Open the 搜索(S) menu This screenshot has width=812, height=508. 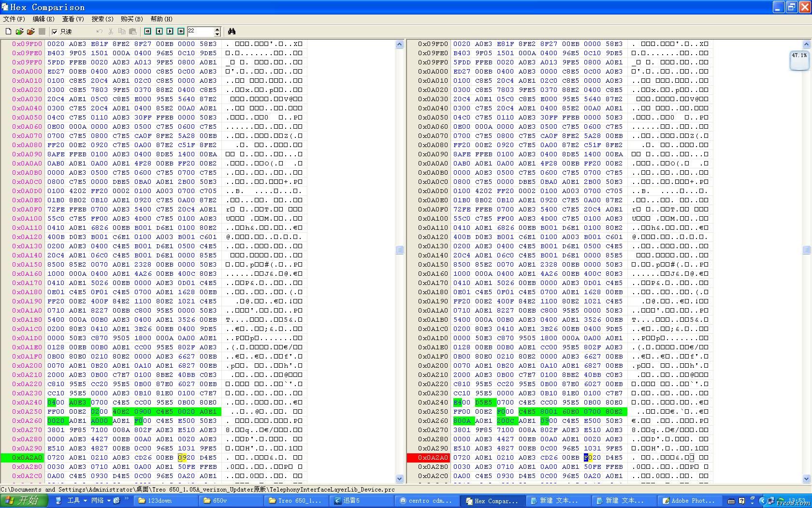[x=102, y=19]
